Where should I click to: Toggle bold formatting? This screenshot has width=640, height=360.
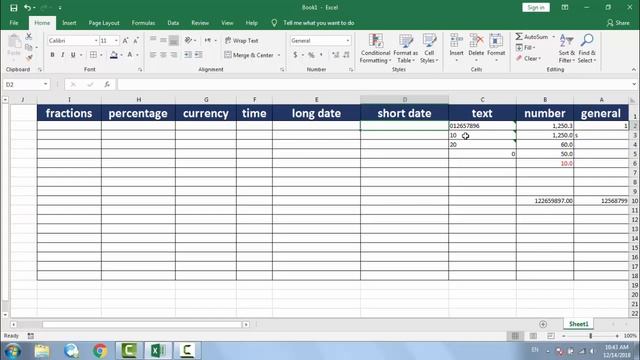tap(52, 55)
